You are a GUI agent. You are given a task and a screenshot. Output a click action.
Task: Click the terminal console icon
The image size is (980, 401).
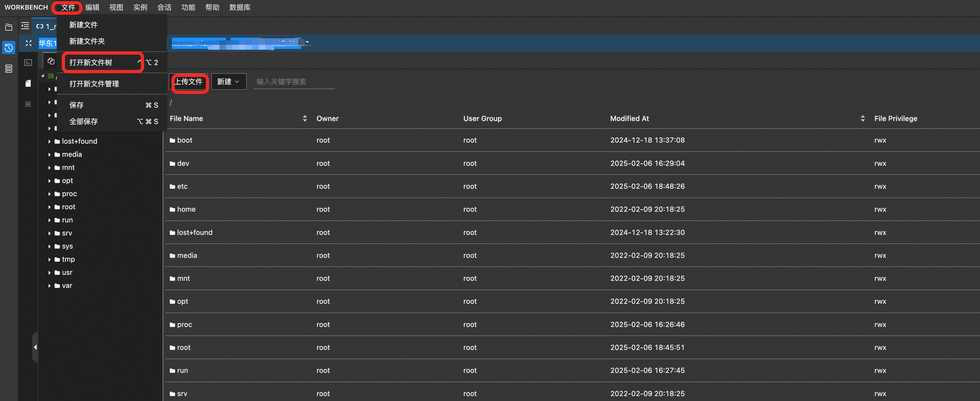(28, 63)
